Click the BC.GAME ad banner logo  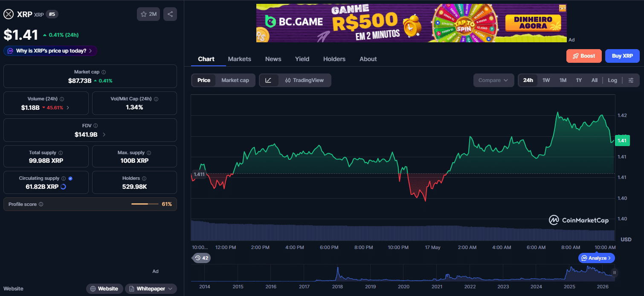coord(294,21)
